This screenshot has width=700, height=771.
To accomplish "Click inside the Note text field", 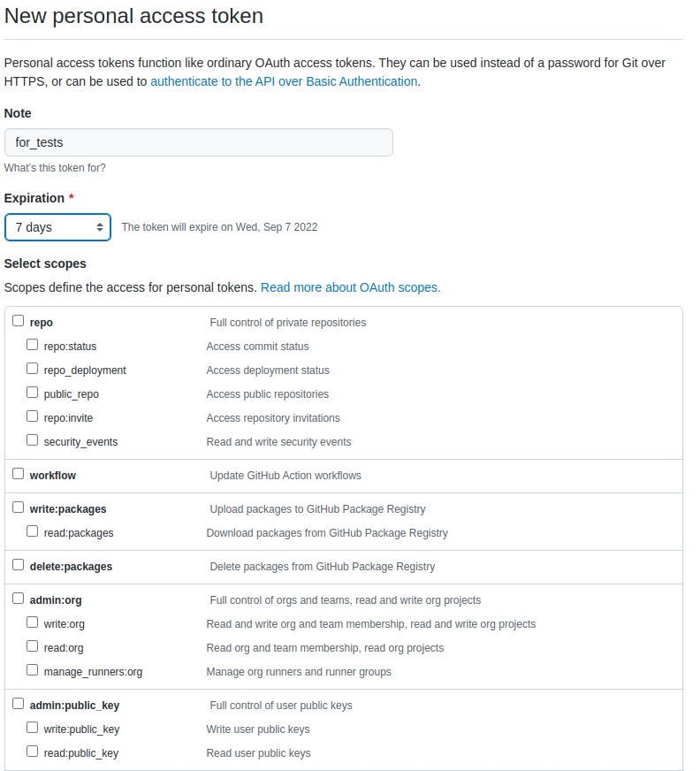I will [199, 141].
